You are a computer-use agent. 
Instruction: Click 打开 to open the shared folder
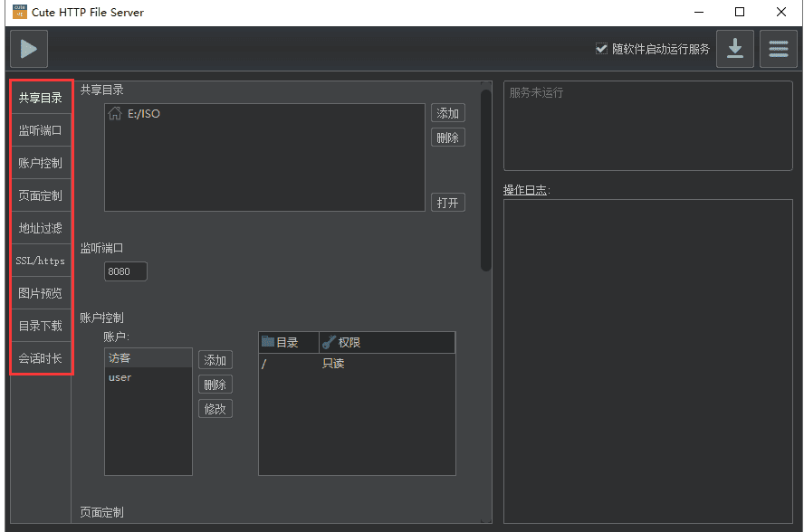pyautogui.click(x=447, y=202)
